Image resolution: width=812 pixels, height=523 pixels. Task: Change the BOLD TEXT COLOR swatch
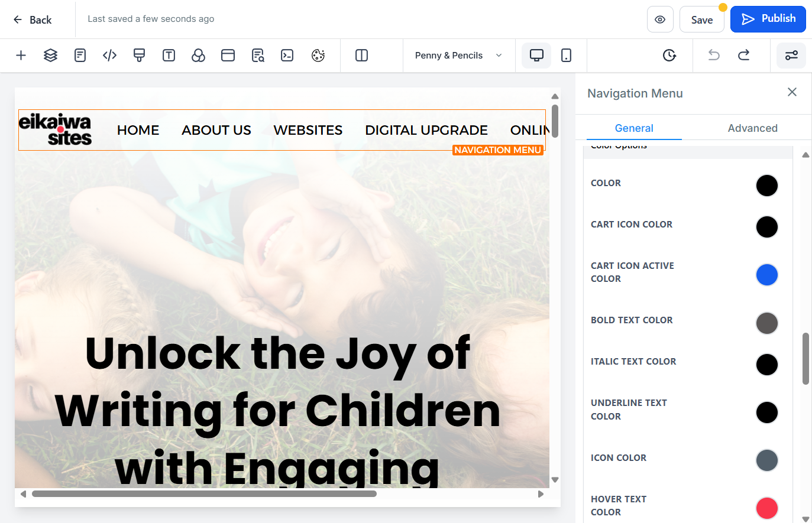(767, 323)
